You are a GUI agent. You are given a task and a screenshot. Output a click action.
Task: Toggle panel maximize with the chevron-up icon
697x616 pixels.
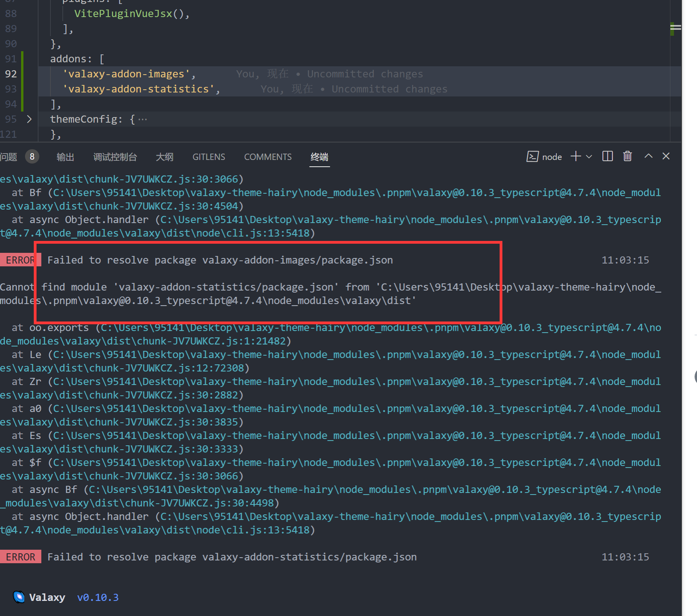pos(648,156)
